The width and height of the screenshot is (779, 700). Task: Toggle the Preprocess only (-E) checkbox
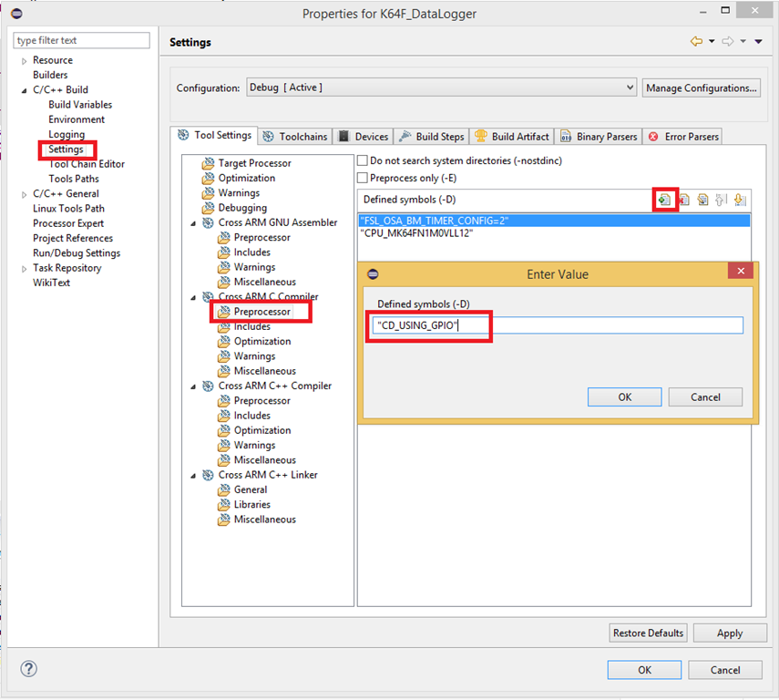[363, 178]
